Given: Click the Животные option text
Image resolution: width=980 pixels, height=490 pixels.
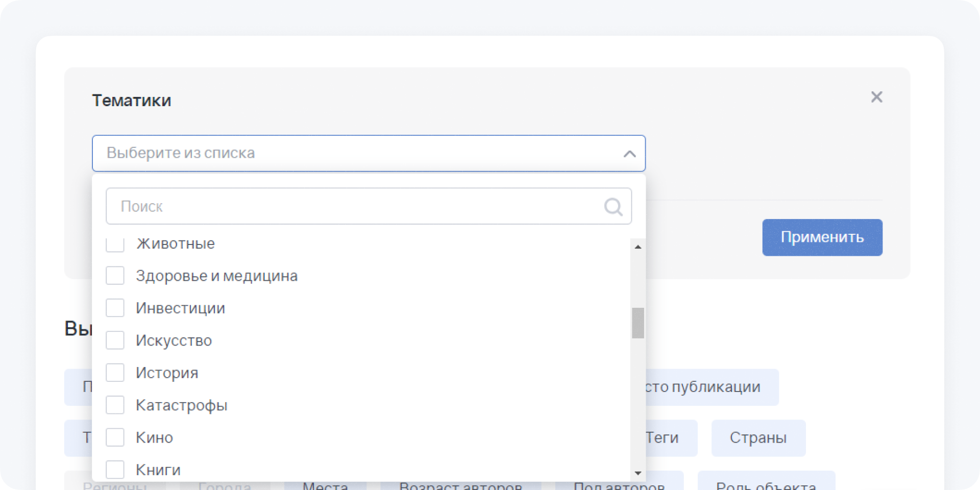Looking at the screenshot, I should point(176,243).
